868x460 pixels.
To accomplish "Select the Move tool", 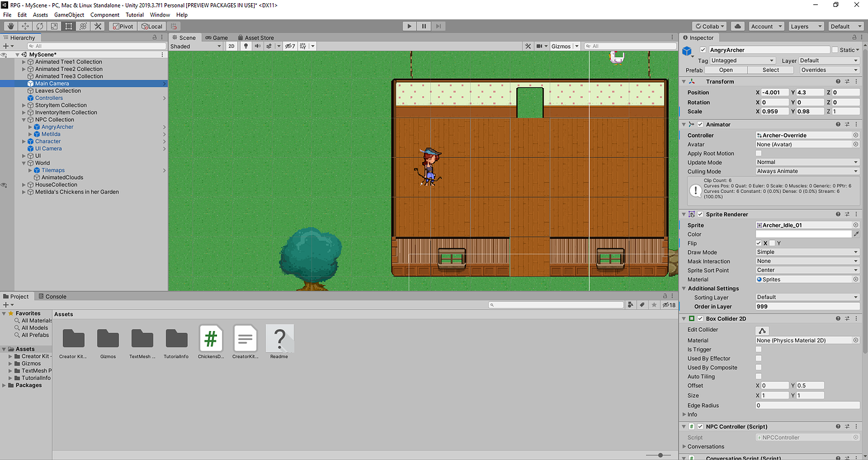I will (25, 26).
